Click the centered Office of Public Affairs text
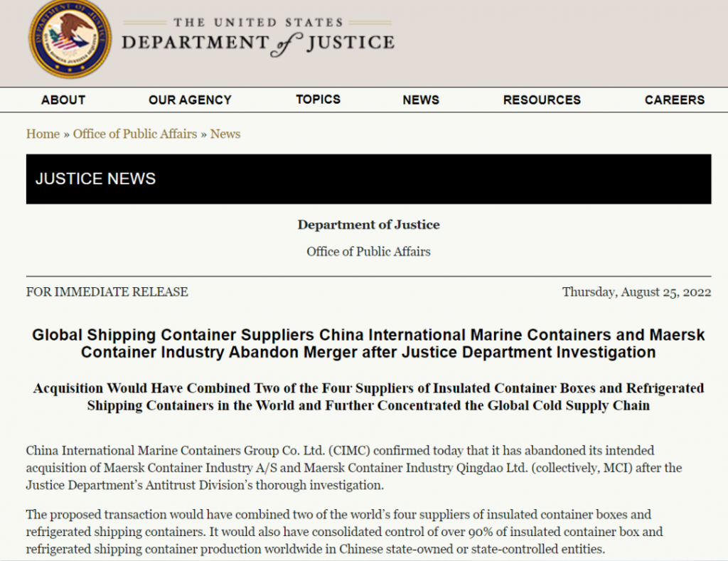The height and width of the screenshot is (561, 728). point(368,251)
